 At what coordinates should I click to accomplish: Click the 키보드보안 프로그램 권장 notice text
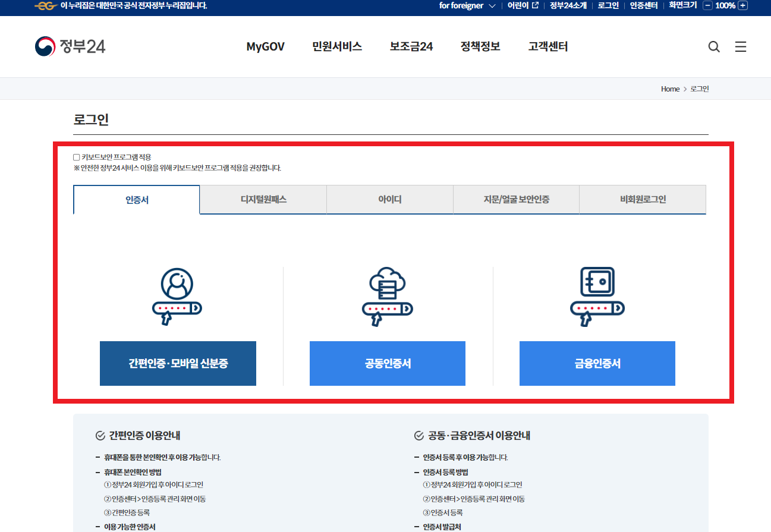177,168
